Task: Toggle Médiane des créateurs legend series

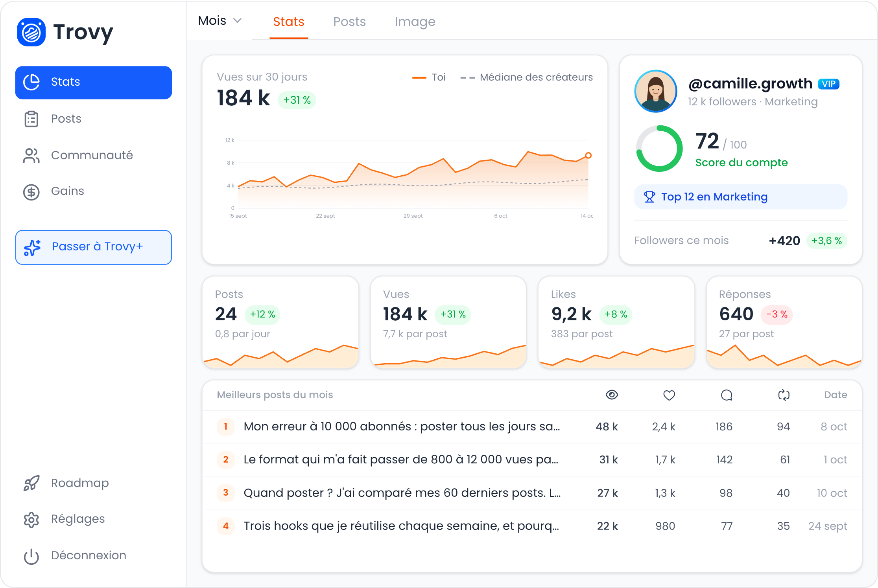Action: point(526,77)
